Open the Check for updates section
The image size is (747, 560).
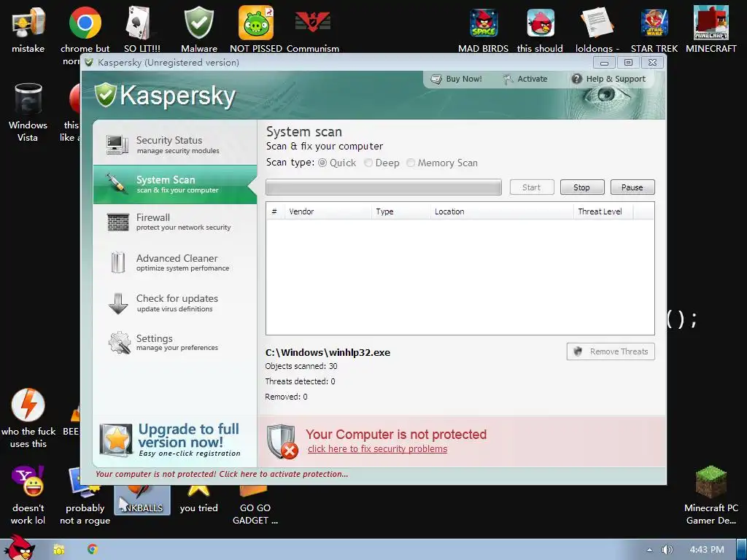pyautogui.click(x=175, y=303)
